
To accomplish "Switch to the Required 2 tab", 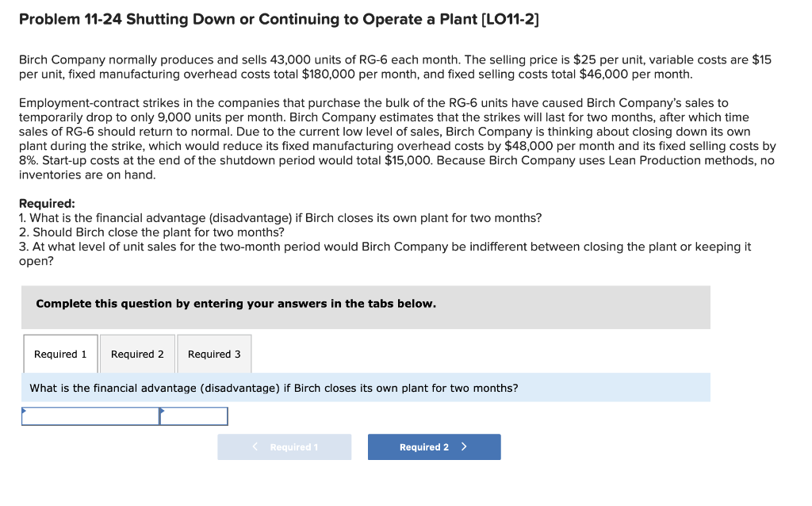I will [136, 354].
